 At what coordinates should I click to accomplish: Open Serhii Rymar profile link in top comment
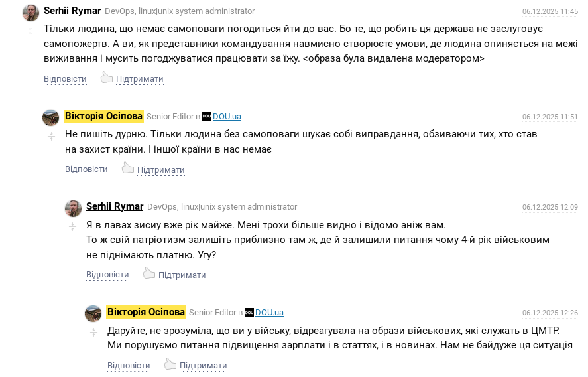point(72,11)
